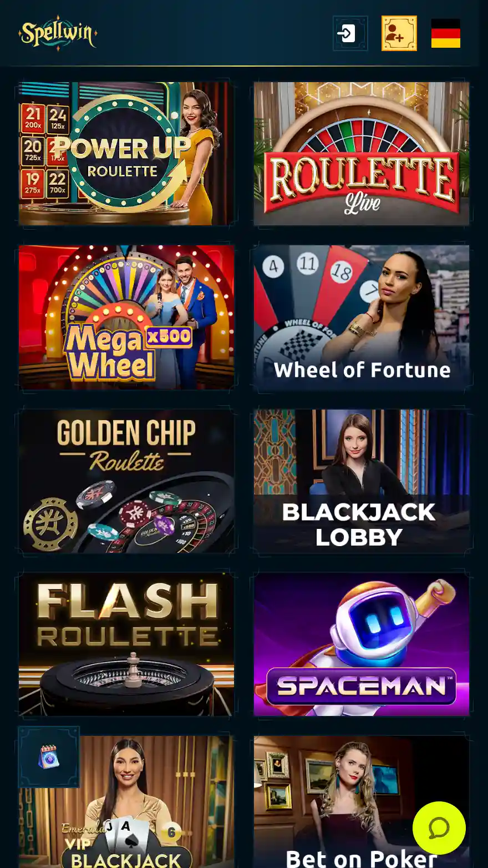The height and width of the screenshot is (868, 488).
Task: Launch Roulette Live game
Action: [362, 154]
